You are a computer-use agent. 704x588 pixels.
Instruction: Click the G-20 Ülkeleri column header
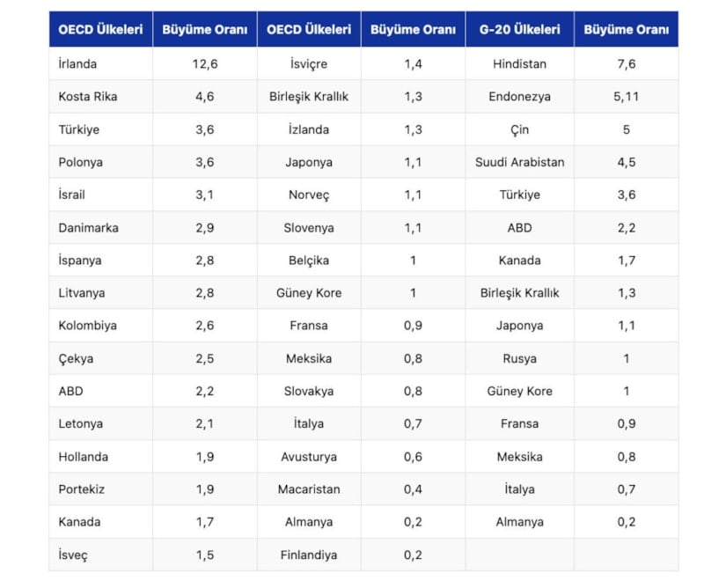tap(519, 29)
